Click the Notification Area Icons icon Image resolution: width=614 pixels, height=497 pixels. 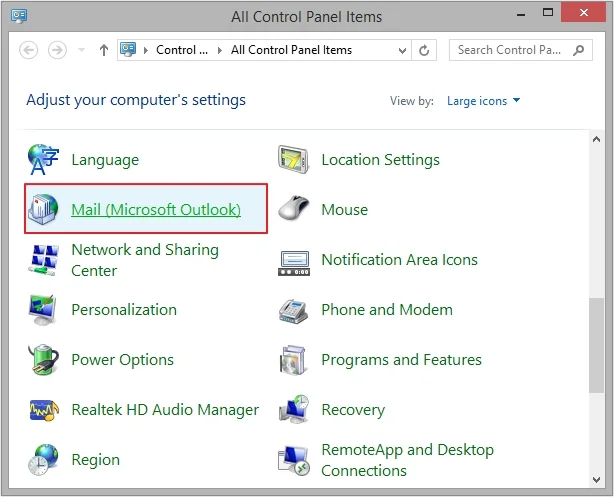pyautogui.click(x=294, y=263)
